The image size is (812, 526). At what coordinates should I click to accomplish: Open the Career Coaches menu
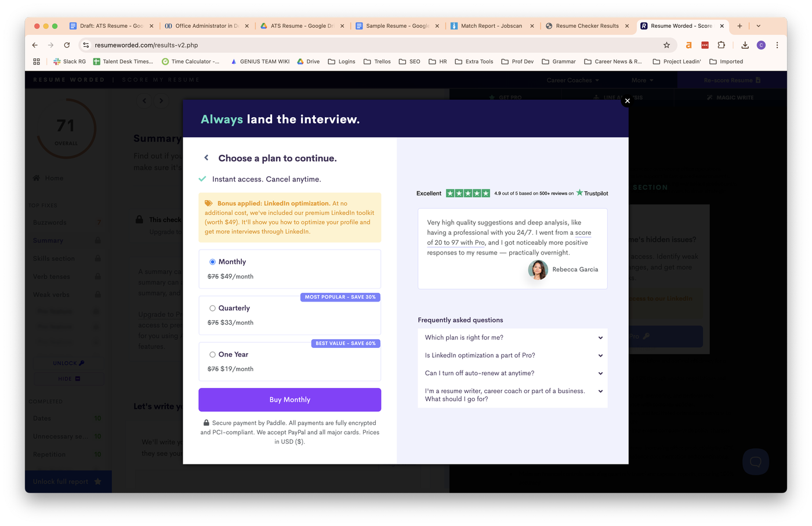(572, 80)
